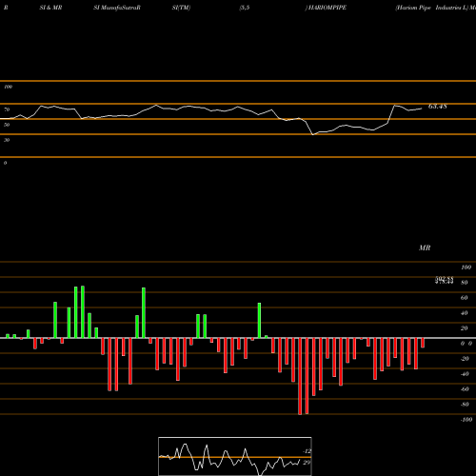Click the MR axis label -40
476x476 pixels.
click(465, 374)
